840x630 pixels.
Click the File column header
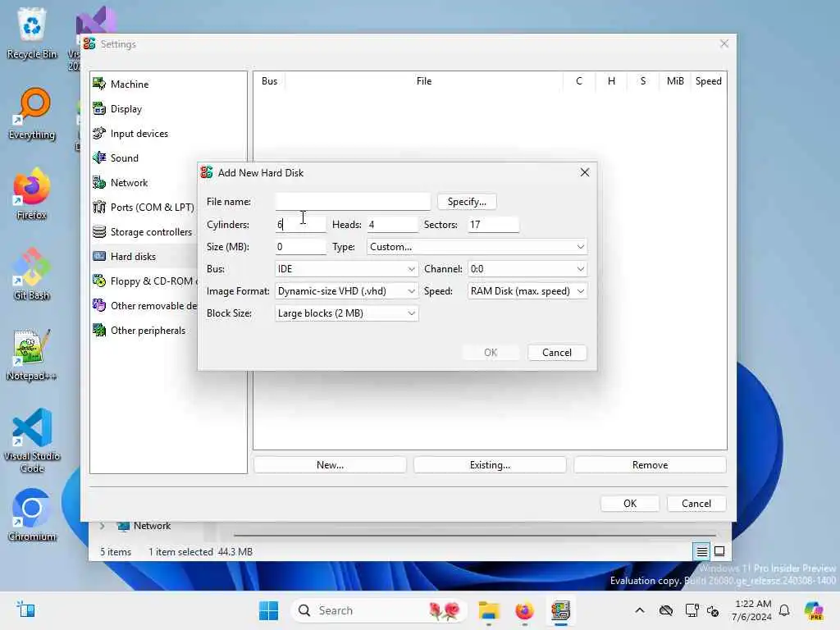(424, 81)
